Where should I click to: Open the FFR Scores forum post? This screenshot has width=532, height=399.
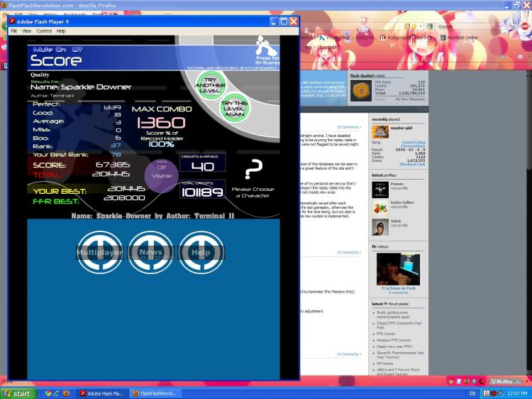386,334
